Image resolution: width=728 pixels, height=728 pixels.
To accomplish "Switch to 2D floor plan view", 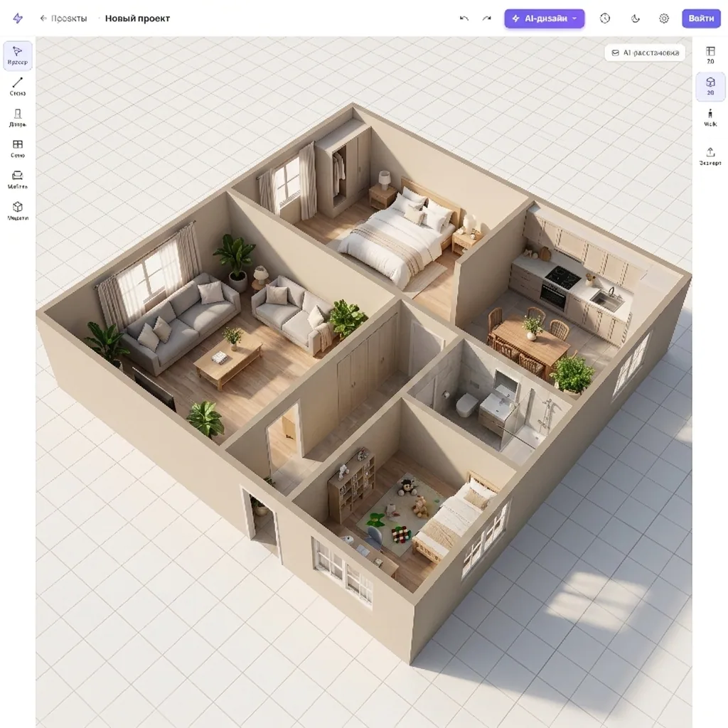I will (x=710, y=55).
